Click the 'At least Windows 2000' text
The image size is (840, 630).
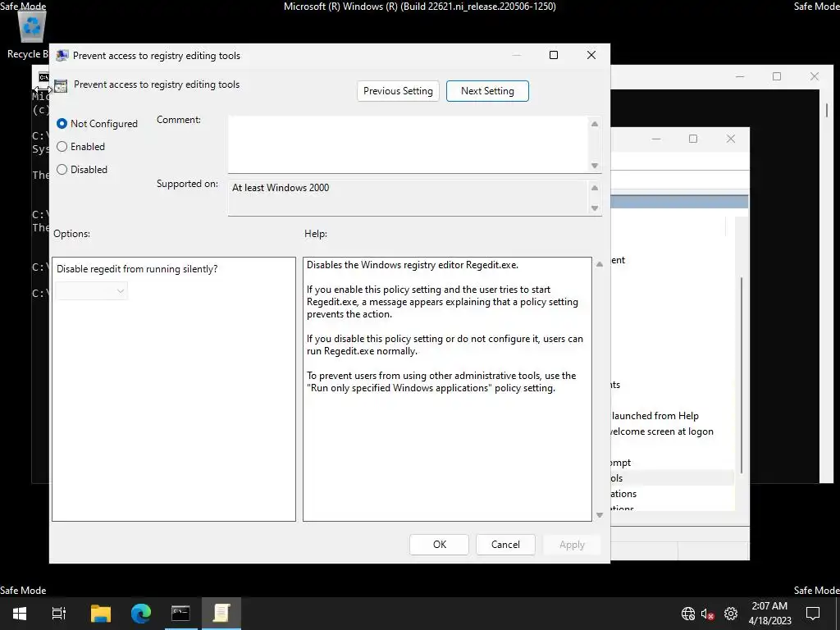(281, 188)
